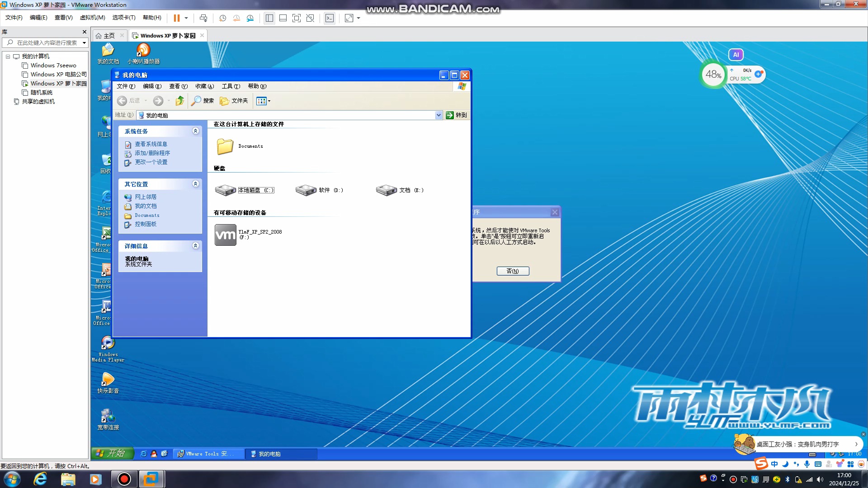Screen dimensions: 868x488
Task: Click the 否(N) button in dialog
Action: (x=512, y=271)
